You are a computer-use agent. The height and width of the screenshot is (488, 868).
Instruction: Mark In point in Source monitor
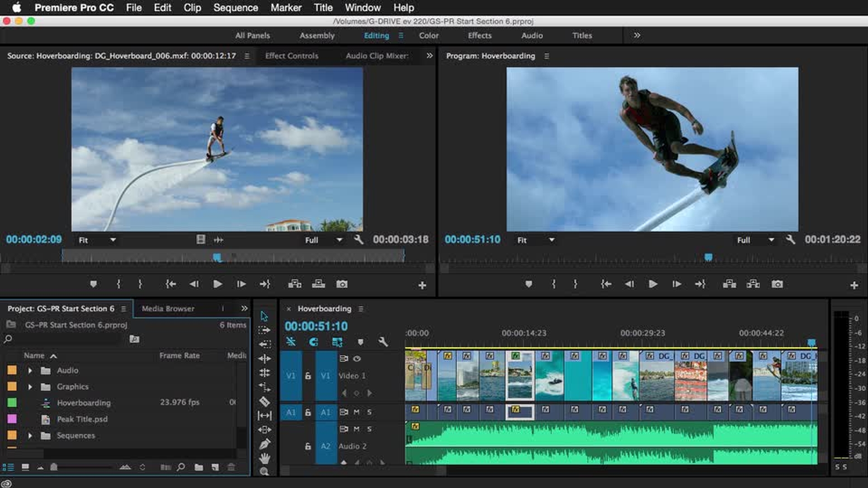(x=118, y=284)
